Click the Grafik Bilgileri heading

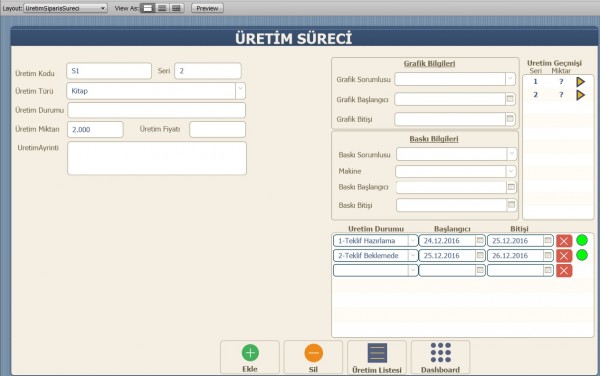coord(429,63)
